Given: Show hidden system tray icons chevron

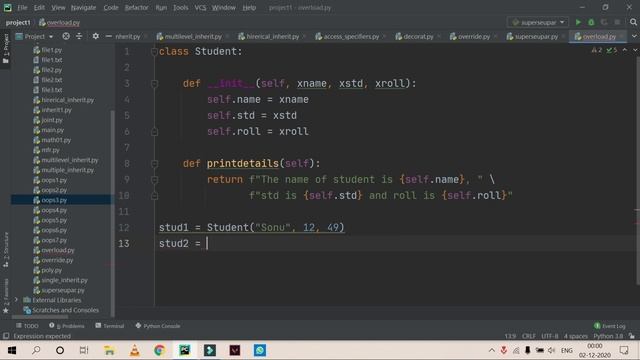Looking at the screenshot, I should point(491,350).
